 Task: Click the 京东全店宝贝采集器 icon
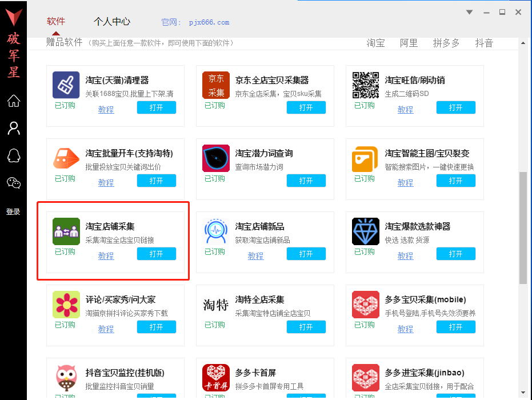[x=216, y=85]
